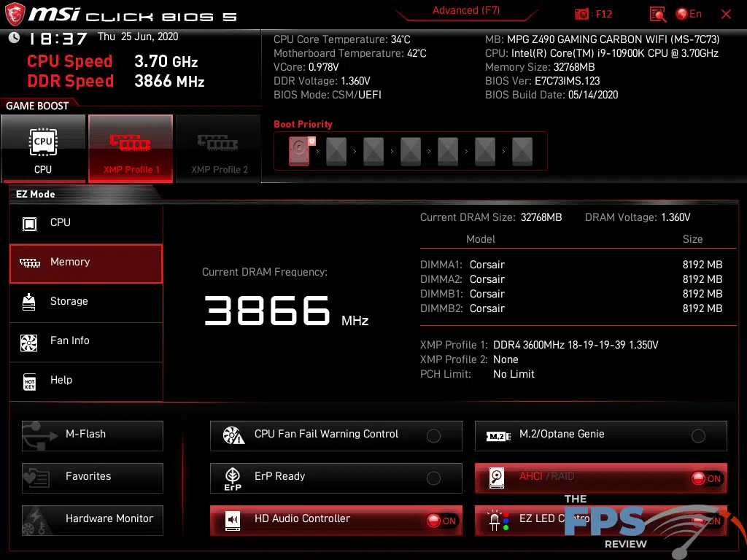Image resolution: width=747 pixels, height=560 pixels.
Task: Click the GAME BOOST label tab
Action: point(37,106)
